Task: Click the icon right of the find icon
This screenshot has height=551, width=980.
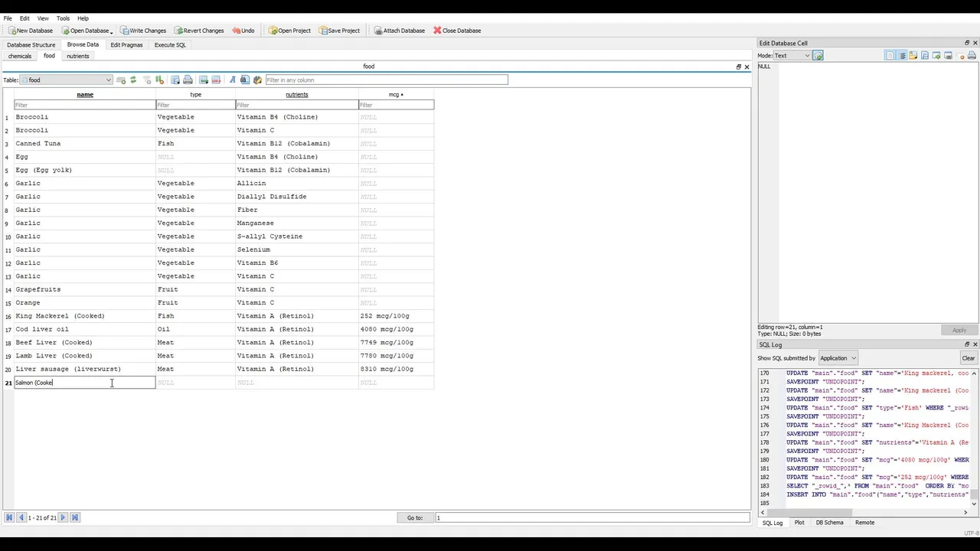Action: coord(257,80)
